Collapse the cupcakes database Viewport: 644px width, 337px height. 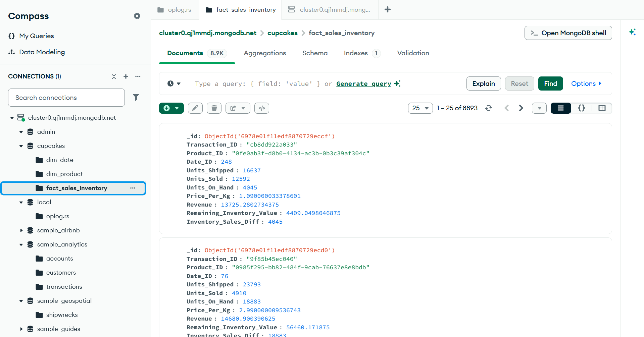[x=21, y=146]
